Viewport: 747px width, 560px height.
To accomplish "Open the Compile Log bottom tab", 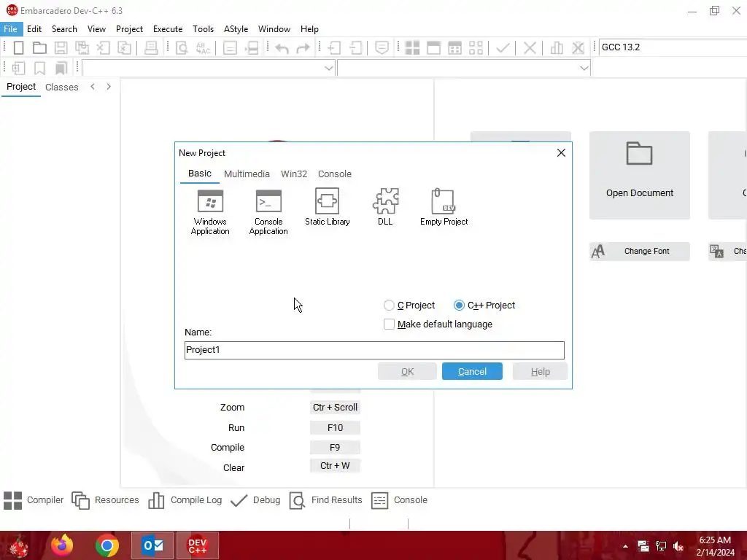I will [185, 500].
